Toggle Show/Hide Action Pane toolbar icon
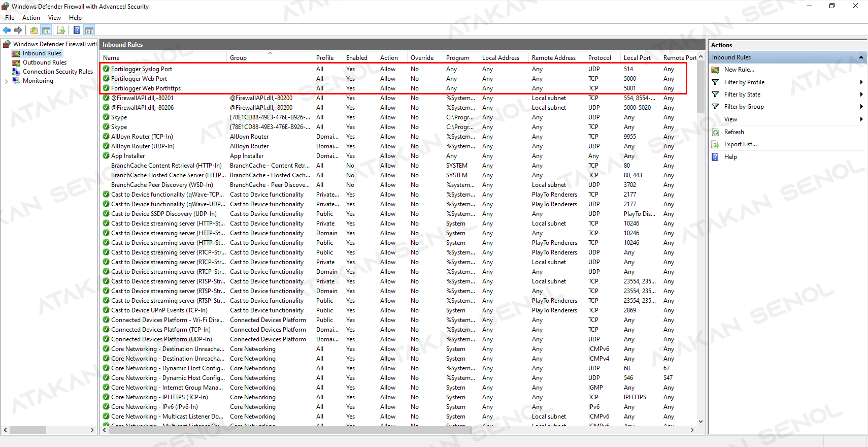 89,30
